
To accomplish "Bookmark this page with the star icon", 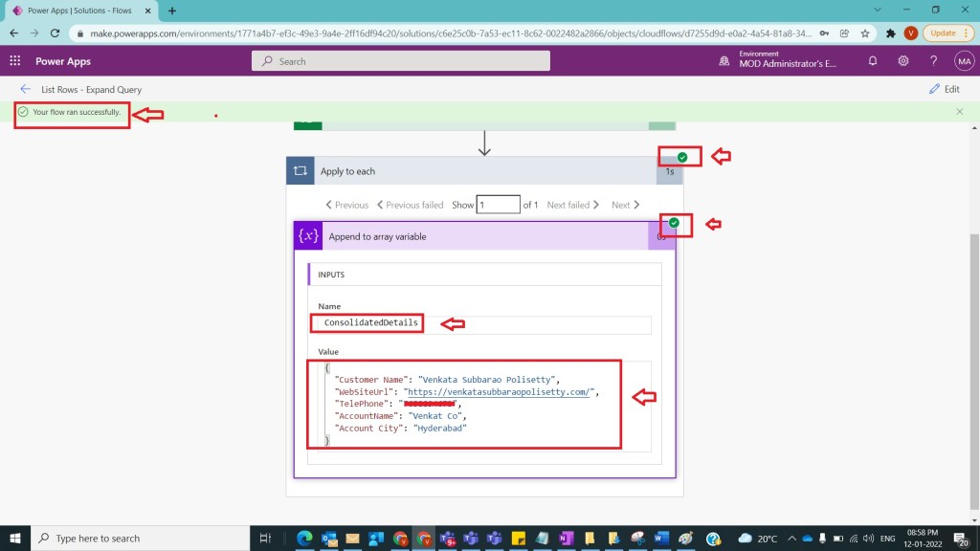I will click(865, 33).
